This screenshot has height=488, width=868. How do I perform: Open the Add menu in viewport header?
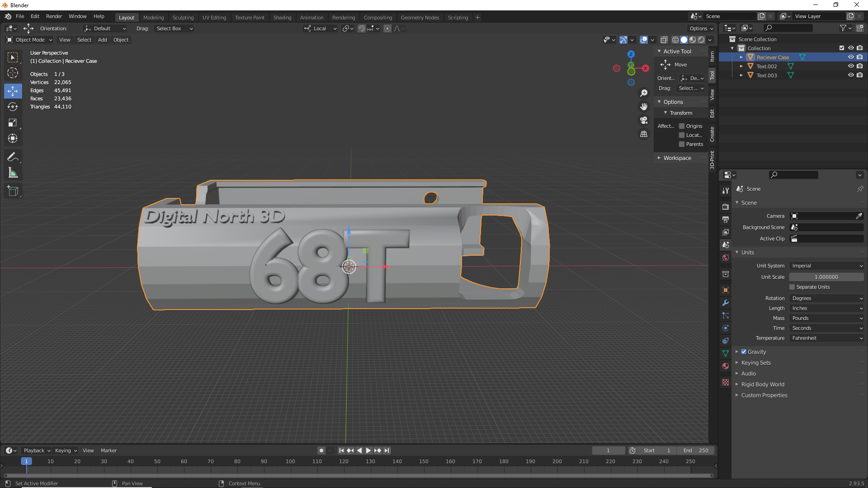tap(103, 40)
